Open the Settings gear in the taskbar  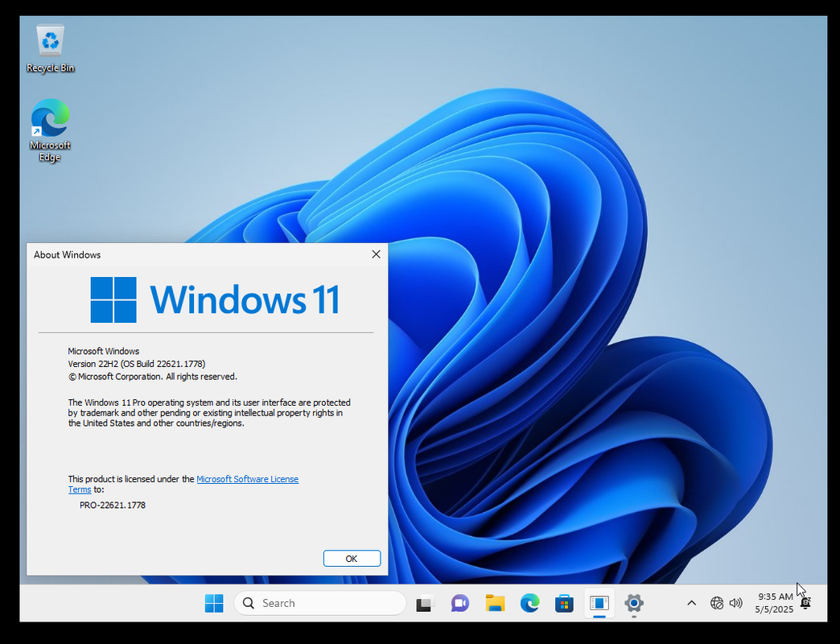pos(634,603)
